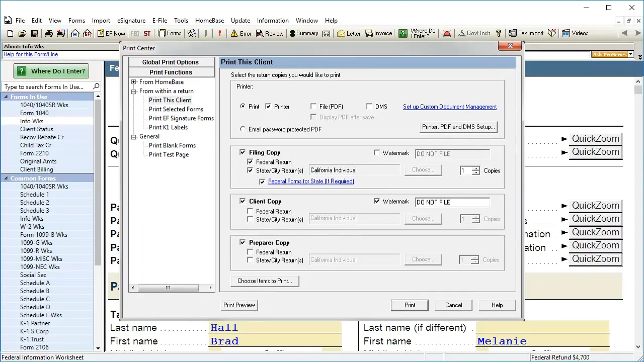
Task: Open the calculator toolbar icon
Action: point(327,34)
